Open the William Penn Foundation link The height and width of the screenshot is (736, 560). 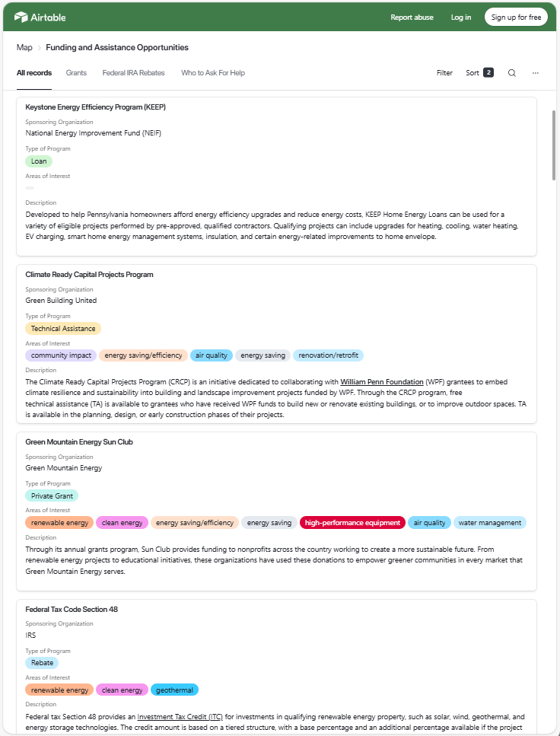coord(382,381)
